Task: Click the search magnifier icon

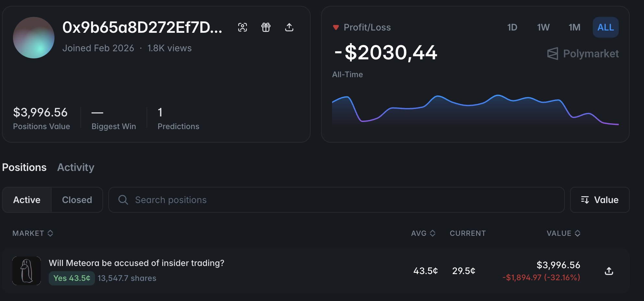Action: (123, 200)
